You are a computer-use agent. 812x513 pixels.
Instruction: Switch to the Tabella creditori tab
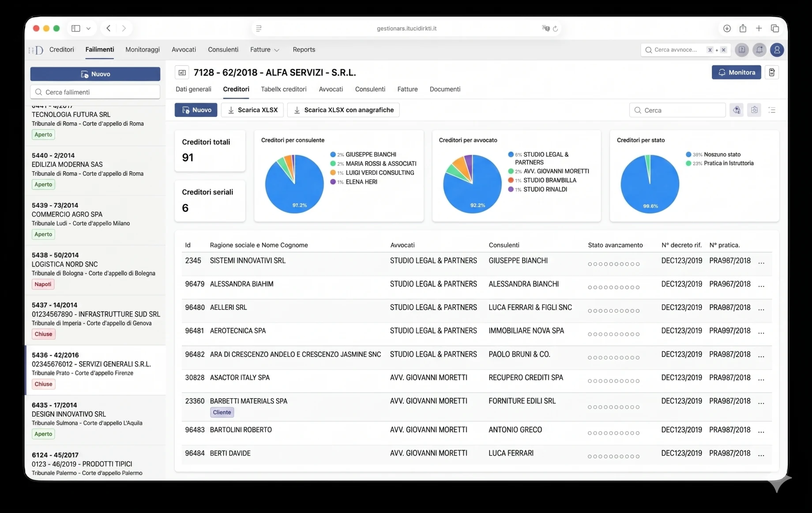tap(284, 89)
